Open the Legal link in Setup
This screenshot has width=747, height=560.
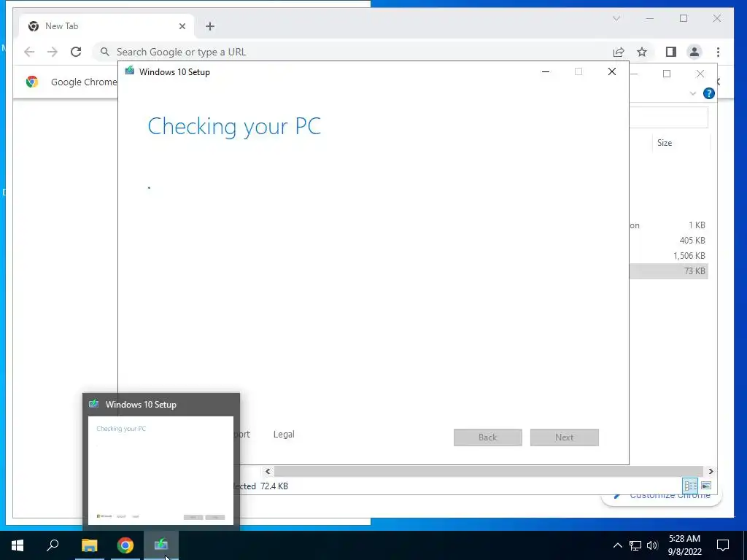[284, 435]
